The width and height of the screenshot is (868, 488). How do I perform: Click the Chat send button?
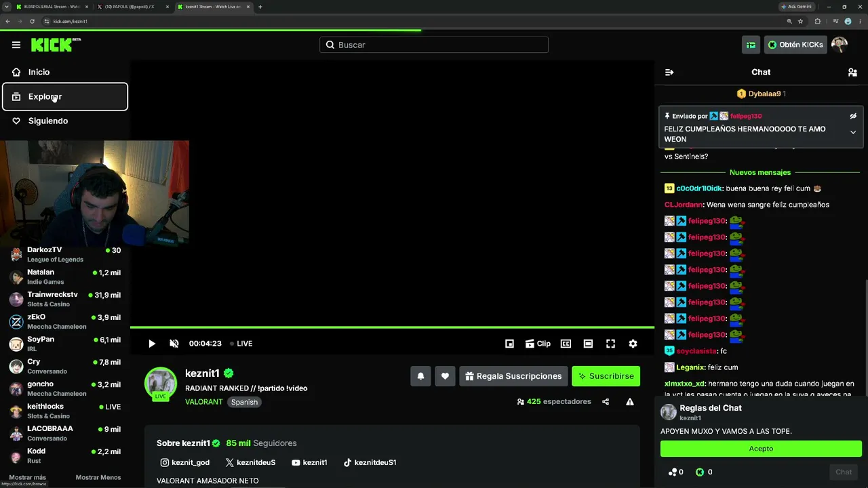tap(844, 472)
